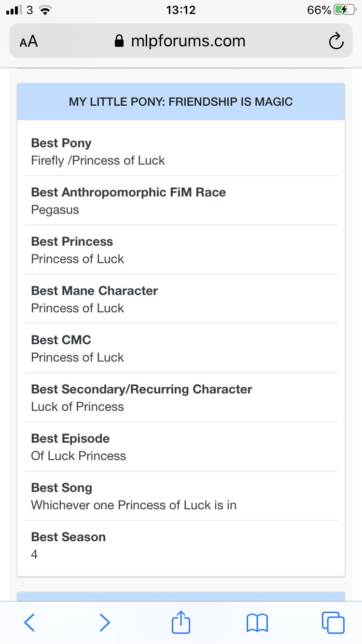Tap the Best Princess row
The image size is (362, 644).
[x=181, y=250]
